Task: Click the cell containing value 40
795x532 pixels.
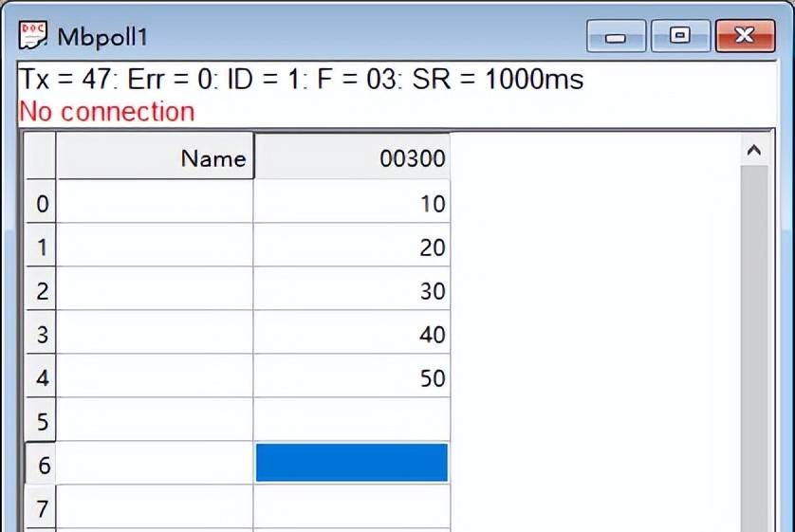Action: pyautogui.click(x=352, y=335)
